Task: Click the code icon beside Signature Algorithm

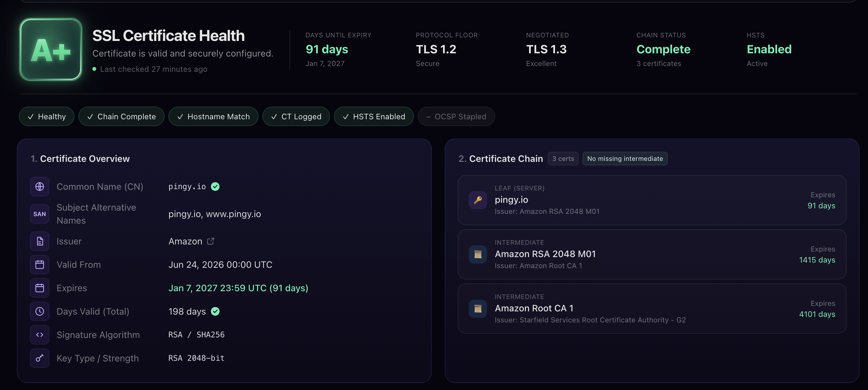Action: 39,335
